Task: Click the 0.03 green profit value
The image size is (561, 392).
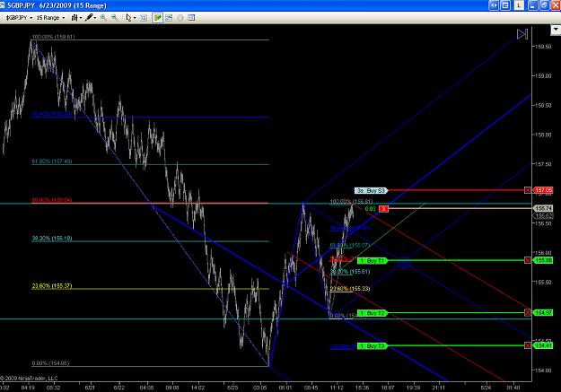Action: coord(371,209)
